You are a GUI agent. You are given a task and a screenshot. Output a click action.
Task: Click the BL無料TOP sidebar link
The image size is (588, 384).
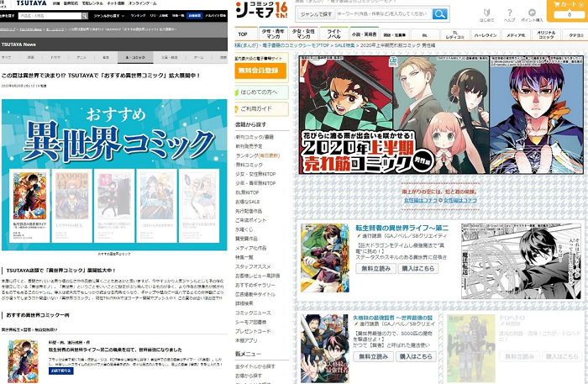click(247, 192)
